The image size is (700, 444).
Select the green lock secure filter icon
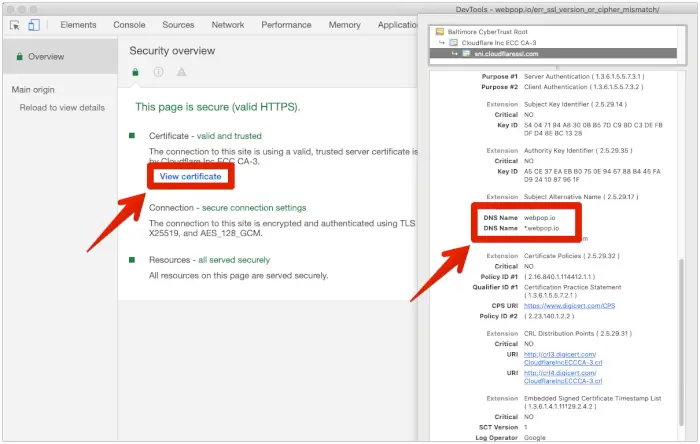[x=135, y=72]
